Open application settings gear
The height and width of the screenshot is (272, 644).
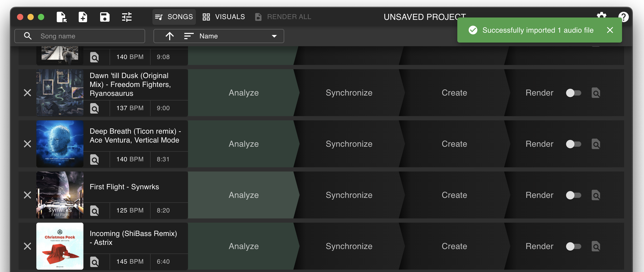point(602,17)
